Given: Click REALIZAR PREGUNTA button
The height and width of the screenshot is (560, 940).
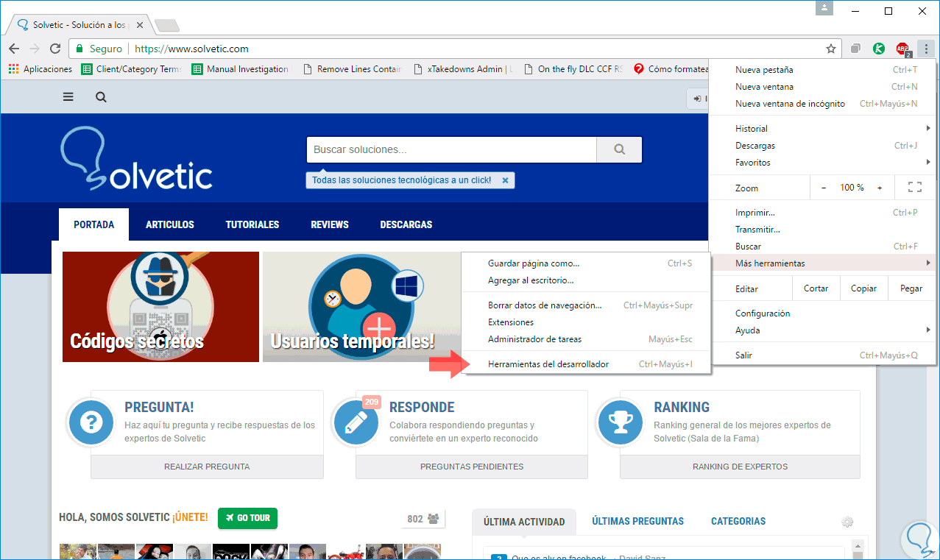Looking at the screenshot, I should pos(207,467).
